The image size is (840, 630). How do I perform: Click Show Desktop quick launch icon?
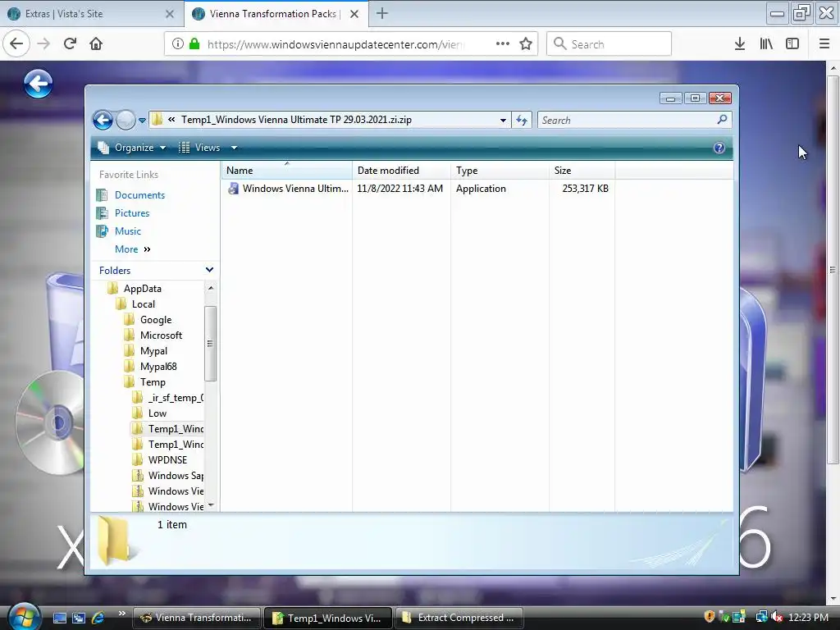[59, 618]
